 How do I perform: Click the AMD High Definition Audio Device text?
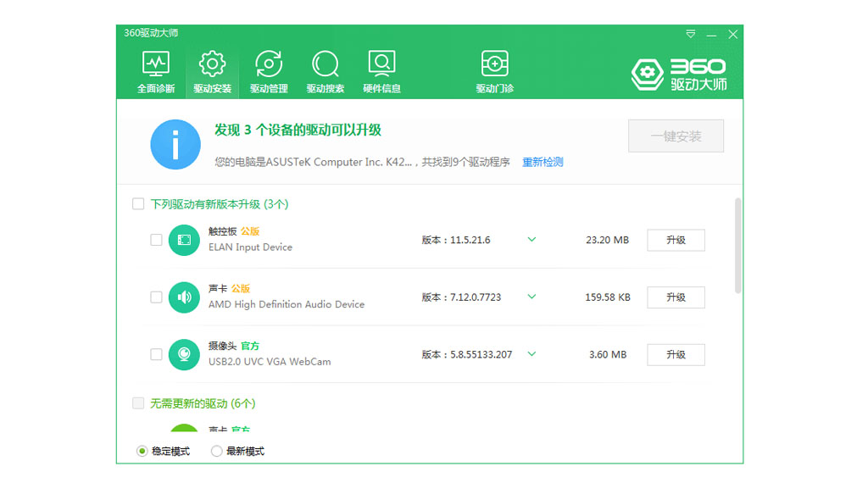point(287,304)
